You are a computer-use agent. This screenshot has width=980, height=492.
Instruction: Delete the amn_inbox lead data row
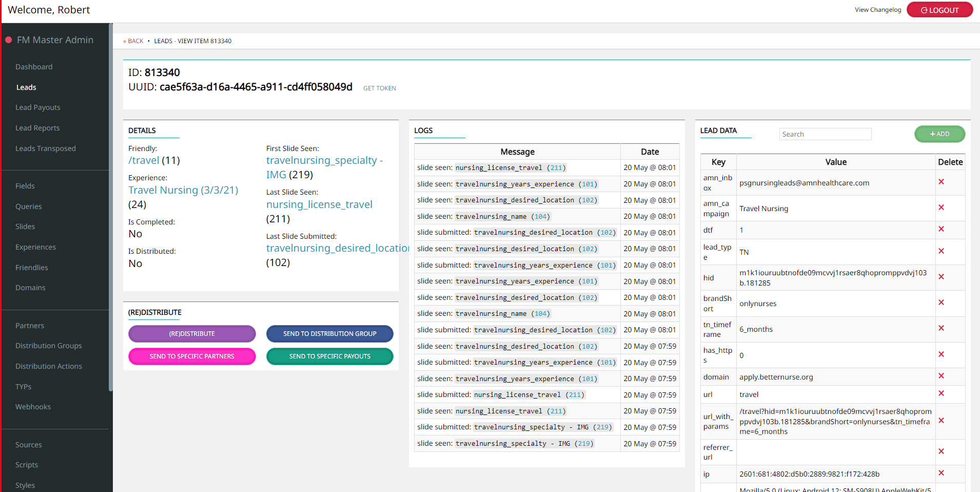(941, 182)
